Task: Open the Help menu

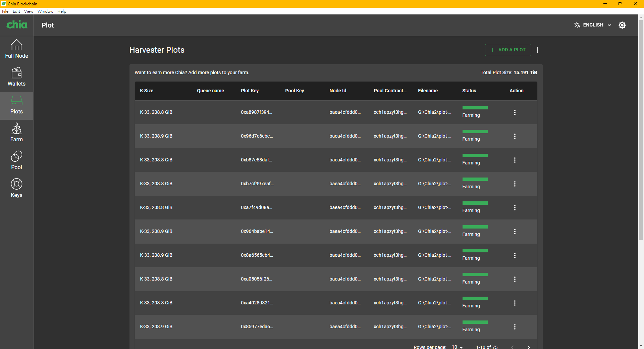Action: point(62,11)
